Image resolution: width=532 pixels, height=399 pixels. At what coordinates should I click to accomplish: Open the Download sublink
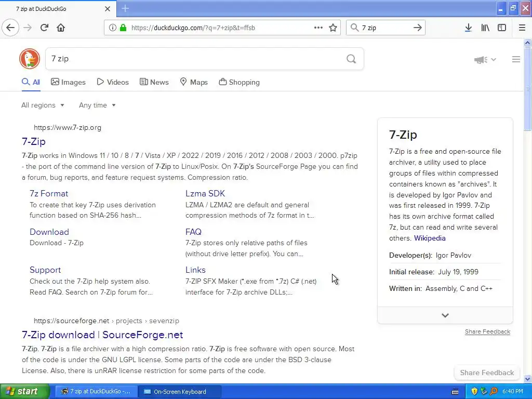point(49,232)
